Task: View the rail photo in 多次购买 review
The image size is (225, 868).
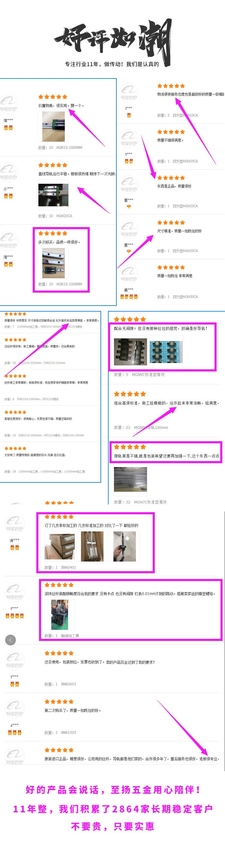Action: pos(53,263)
